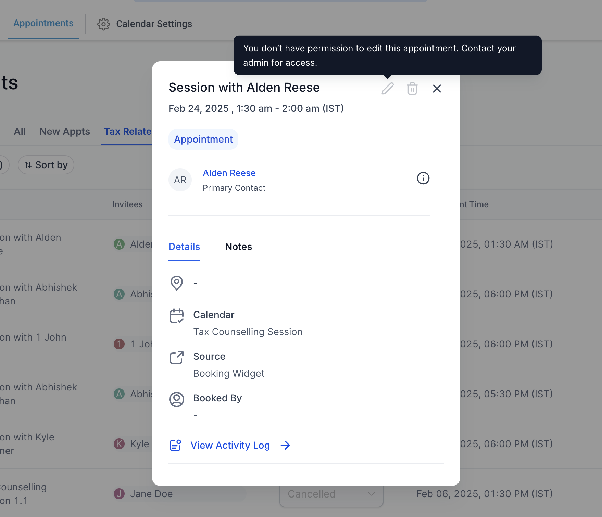Click Feb 06, 2025, 01:30 PM time cell
This screenshot has height=517, width=602.
(484, 494)
